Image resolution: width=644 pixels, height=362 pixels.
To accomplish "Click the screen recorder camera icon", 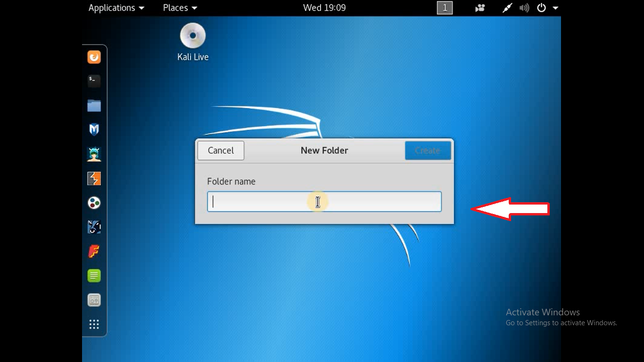I will 480,8.
